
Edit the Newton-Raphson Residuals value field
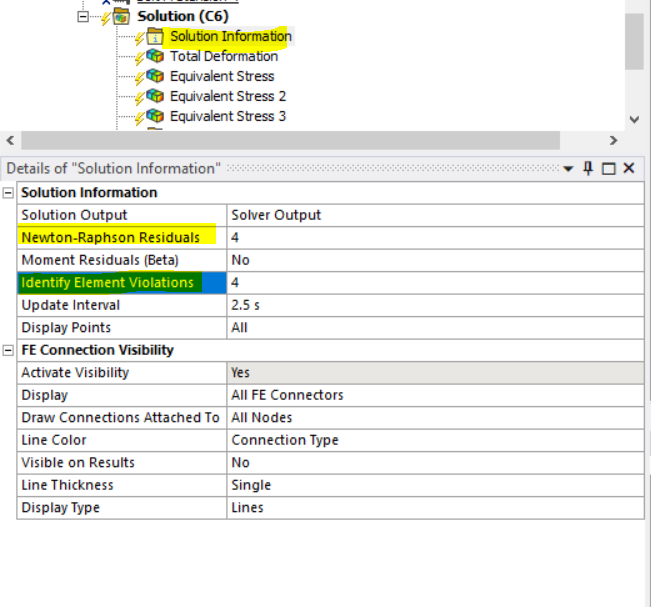point(435,237)
